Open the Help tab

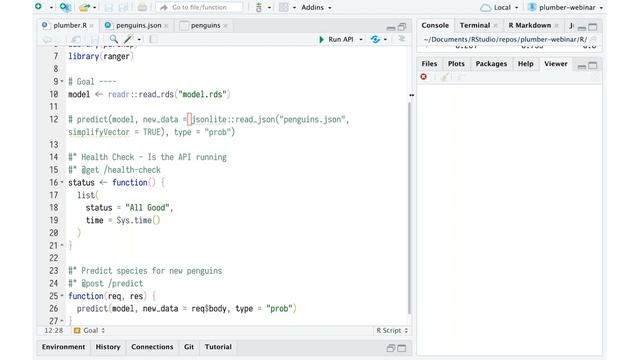click(526, 64)
